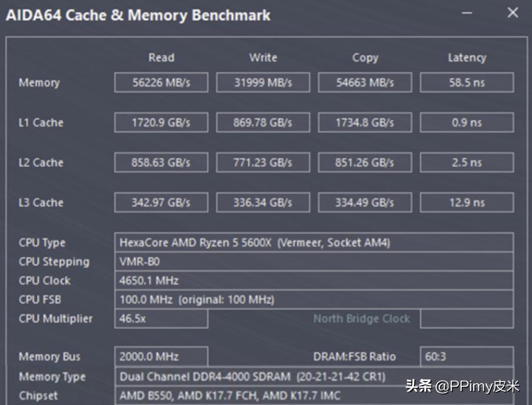The width and height of the screenshot is (532, 405).
Task: Click the CPU Type information field
Action: coord(314,242)
